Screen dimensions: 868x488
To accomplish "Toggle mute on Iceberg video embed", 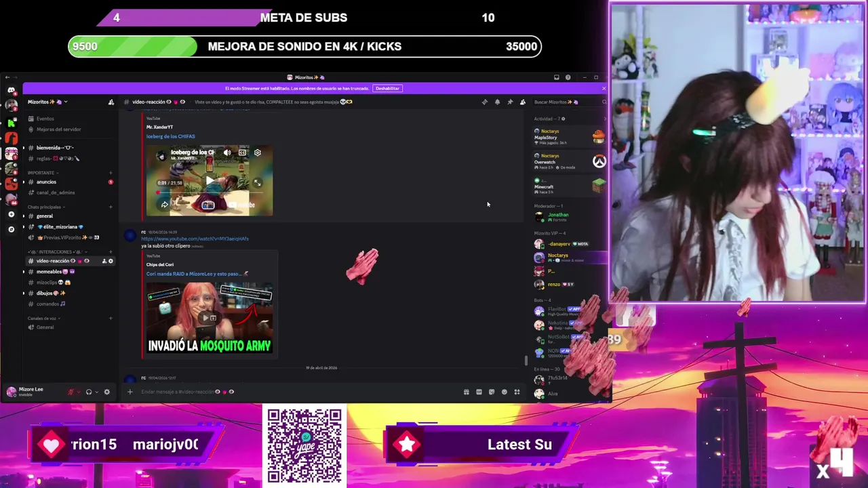I will 227,152.
